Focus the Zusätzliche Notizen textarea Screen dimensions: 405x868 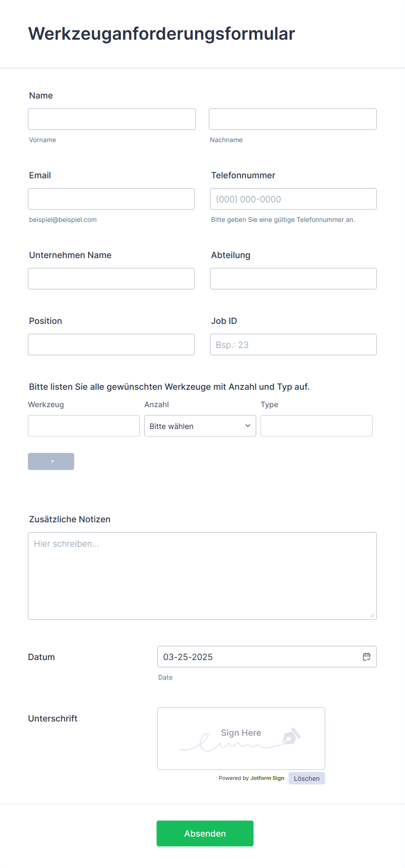[202, 576]
